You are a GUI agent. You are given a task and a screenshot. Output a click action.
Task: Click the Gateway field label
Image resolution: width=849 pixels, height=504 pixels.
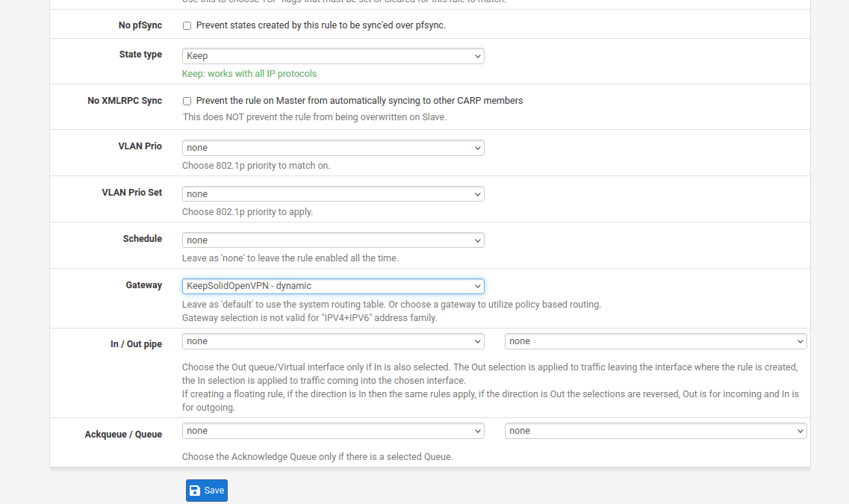tap(143, 285)
